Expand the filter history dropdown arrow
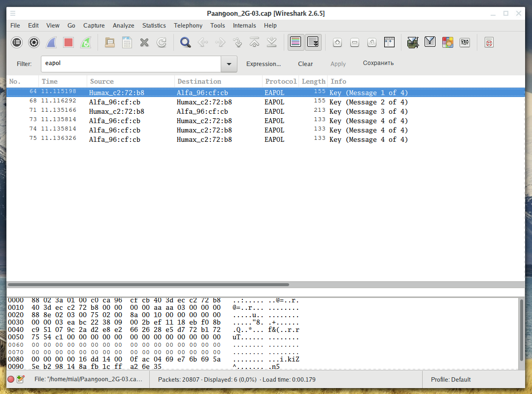Image resolution: width=532 pixels, height=394 pixels. point(229,64)
